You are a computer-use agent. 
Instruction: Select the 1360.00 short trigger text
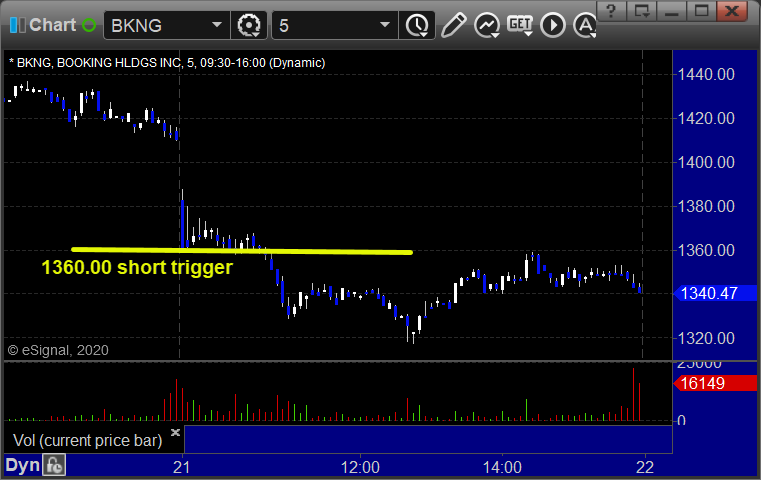click(x=137, y=267)
